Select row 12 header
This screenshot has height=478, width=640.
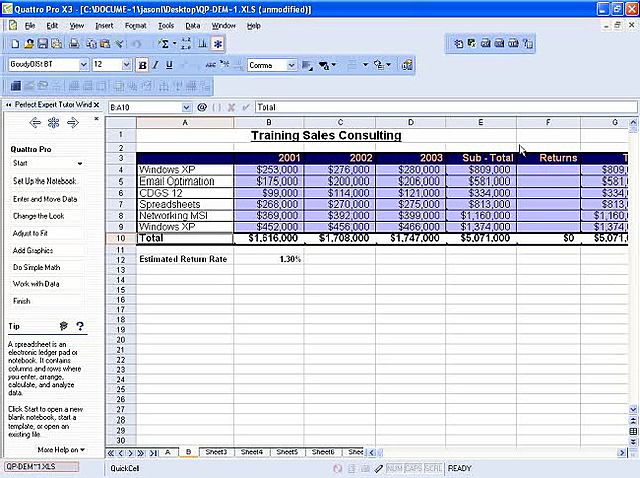[x=120, y=260]
